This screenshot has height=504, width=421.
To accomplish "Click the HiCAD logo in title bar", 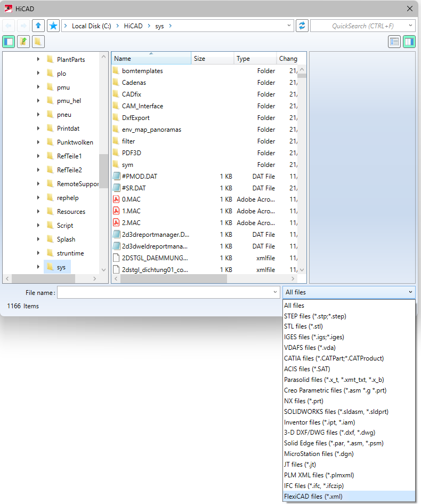I will click(x=9, y=9).
